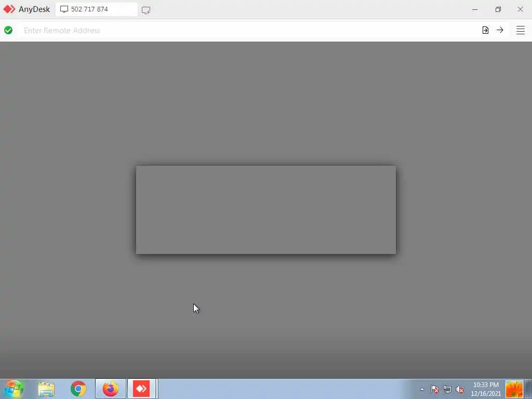Image resolution: width=532 pixels, height=399 pixels.
Task: Focus the Enter Remote Address field
Action: (248, 30)
